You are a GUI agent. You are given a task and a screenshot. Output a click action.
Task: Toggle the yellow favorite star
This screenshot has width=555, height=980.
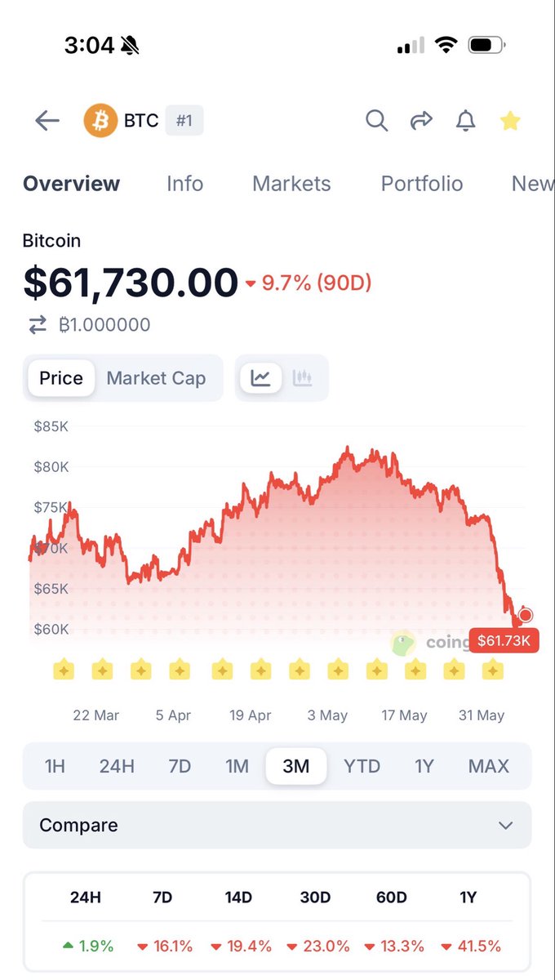pyautogui.click(x=510, y=121)
